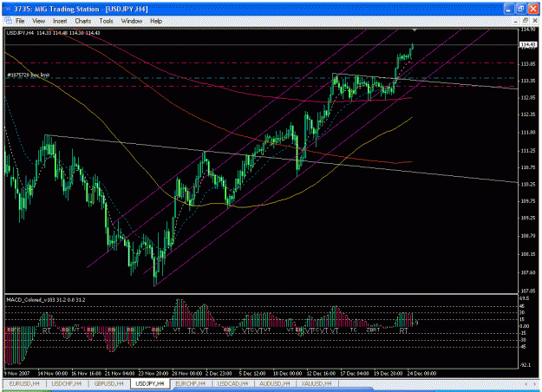Restore the inner chart window
This screenshot has width=542, height=392.
click(525, 21)
